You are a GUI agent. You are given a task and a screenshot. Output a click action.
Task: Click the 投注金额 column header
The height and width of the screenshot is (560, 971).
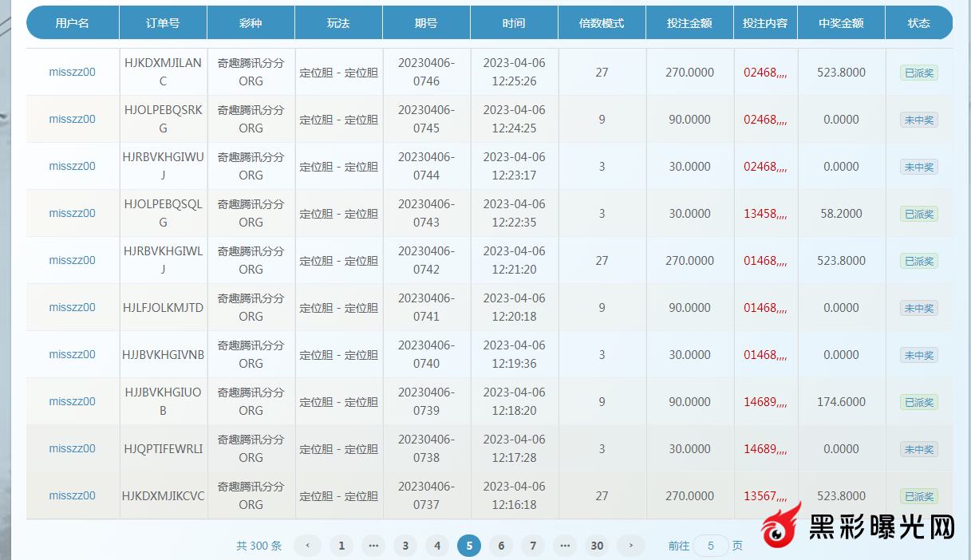coord(689,23)
